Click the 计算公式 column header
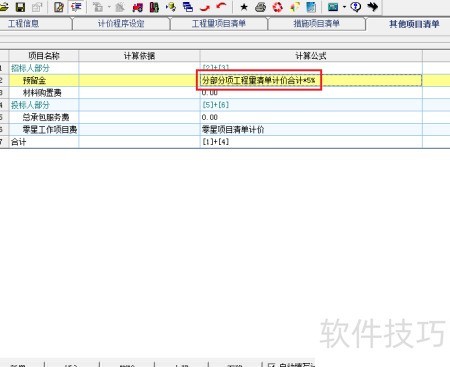This screenshot has width=450, height=367. pos(311,56)
